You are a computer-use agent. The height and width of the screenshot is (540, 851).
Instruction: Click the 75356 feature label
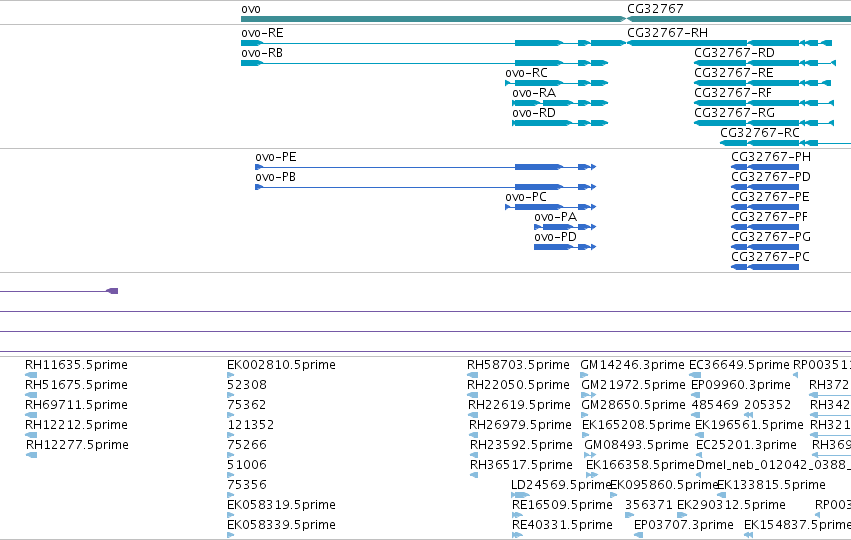pos(247,486)
